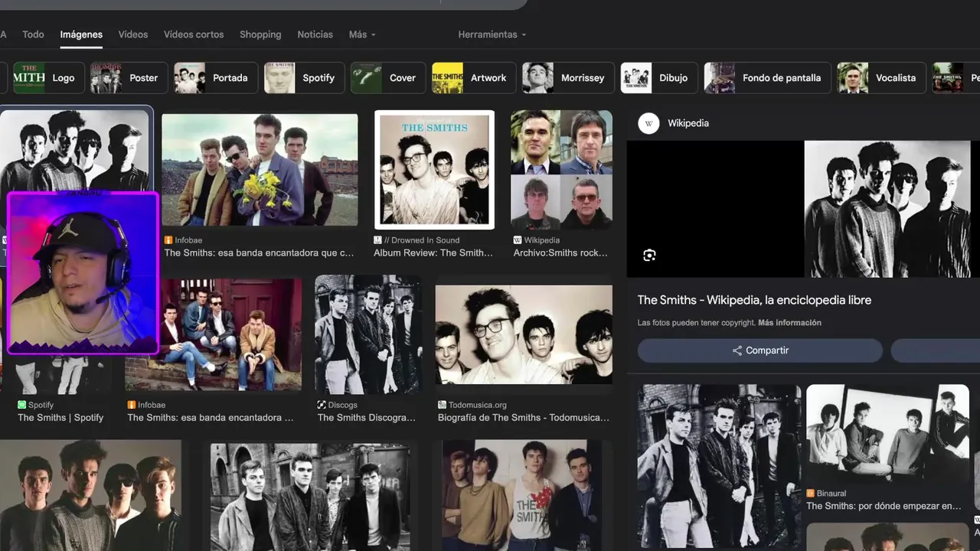Screen dimensions: 980x551
Task: Go to the Shopping tab
Action: (x=260, y=34)
